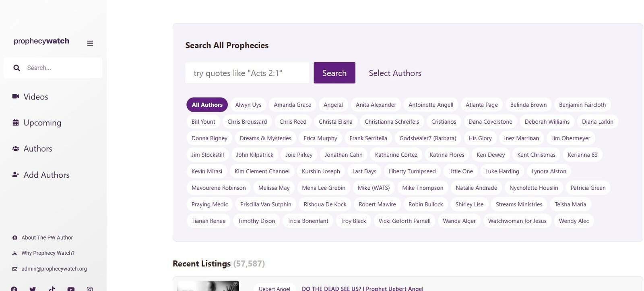Select the Dreams & Mysteries filter
Screen dimensions: 644x291
[265, 138]
